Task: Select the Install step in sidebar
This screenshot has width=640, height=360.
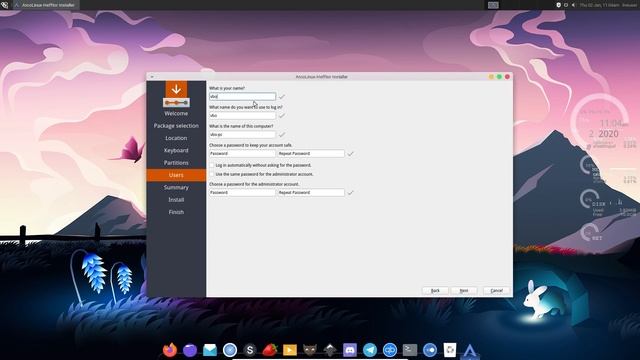Action: pos(176,200)
